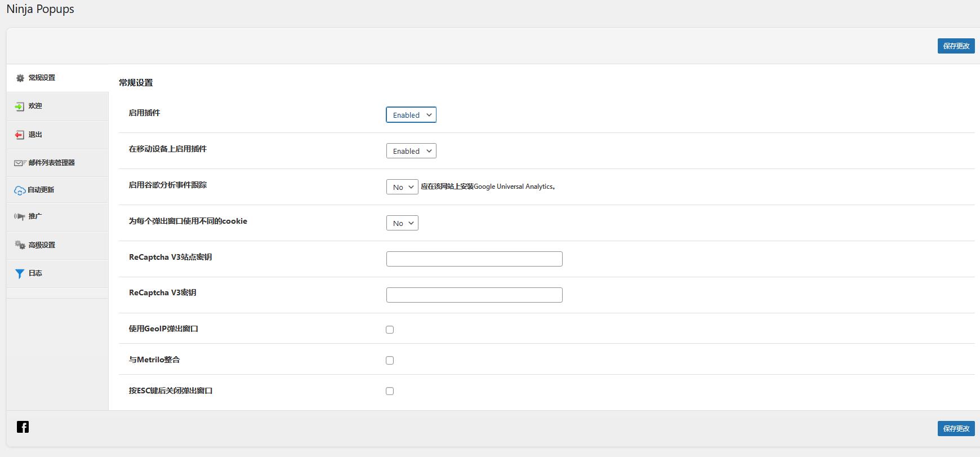Image resolution: width=980 pixels, height=457 pixels.
Task: Click the envelope icon for 邮件列表管理器
Action: pos(20,163)
